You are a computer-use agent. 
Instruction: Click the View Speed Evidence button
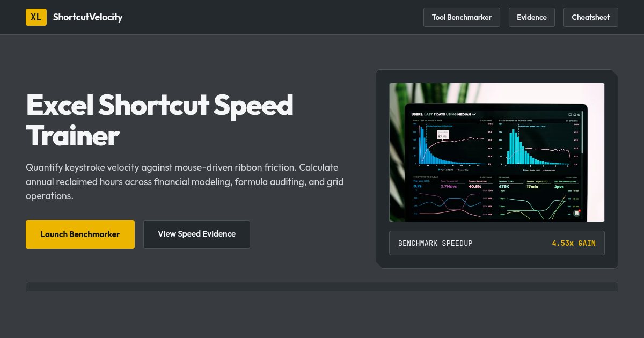click(196, 234)
